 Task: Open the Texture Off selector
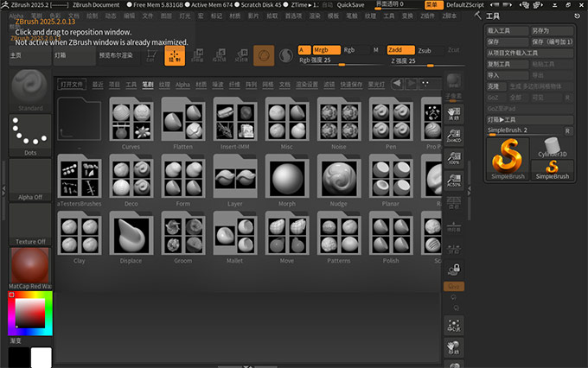click(x=30, y=224)
